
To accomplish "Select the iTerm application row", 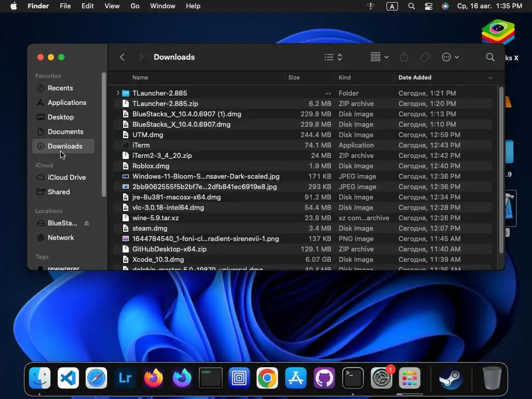I will (x=303, y=145).
